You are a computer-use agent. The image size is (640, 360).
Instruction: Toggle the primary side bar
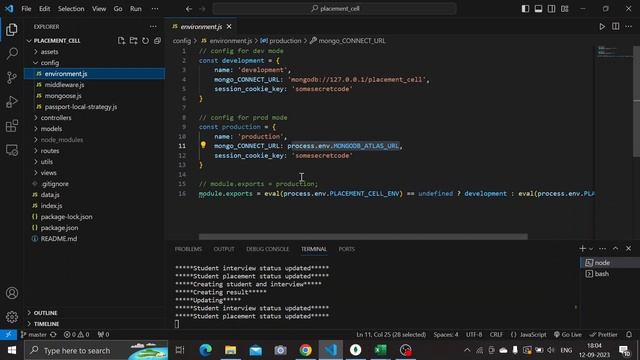click(x=525, y=9)
